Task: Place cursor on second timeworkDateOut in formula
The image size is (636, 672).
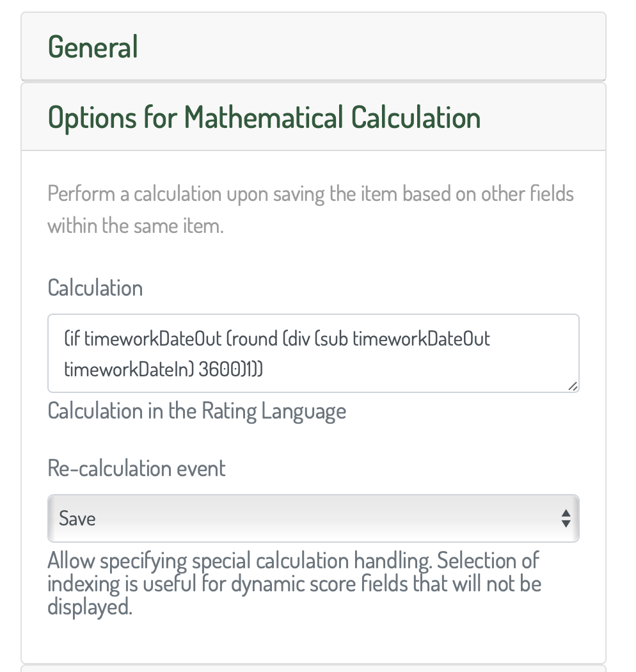Action: point(421,339)
